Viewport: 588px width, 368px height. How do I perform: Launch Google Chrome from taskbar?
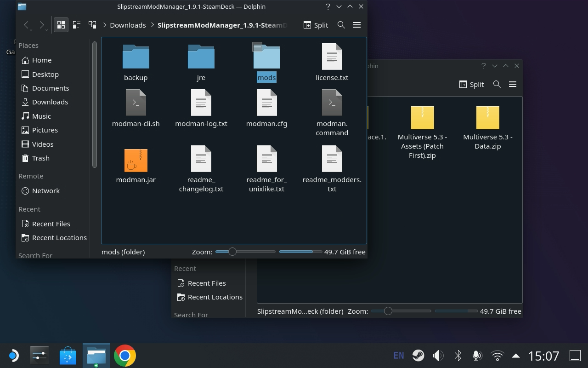tap(125, 356)
